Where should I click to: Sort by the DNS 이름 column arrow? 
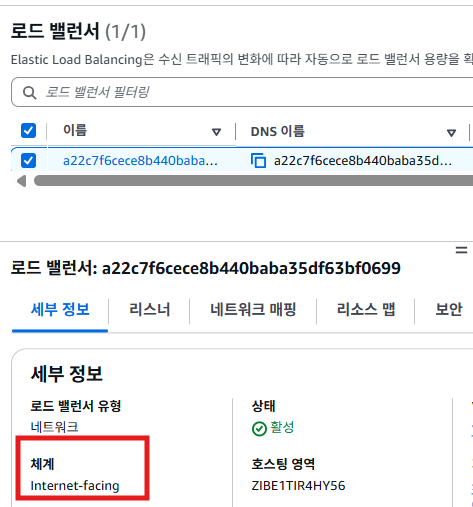(x=451, y=133)
